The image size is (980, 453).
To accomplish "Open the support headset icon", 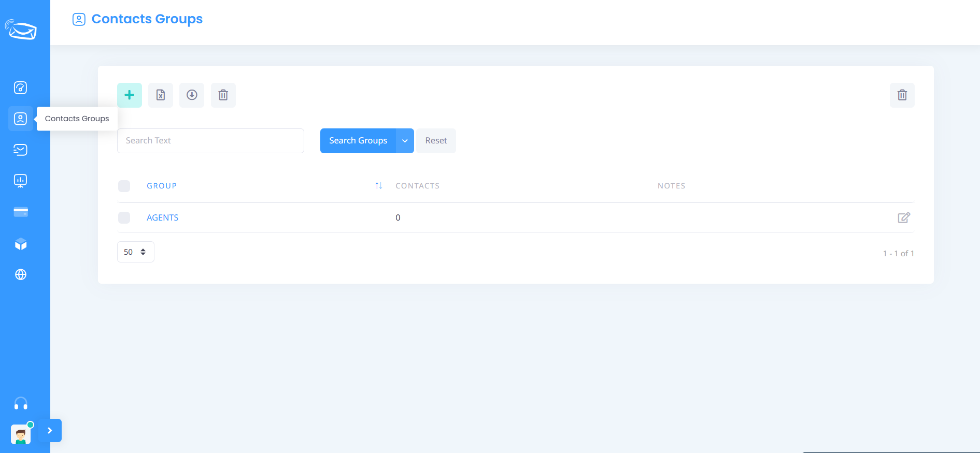I will (x=21, y=403).
